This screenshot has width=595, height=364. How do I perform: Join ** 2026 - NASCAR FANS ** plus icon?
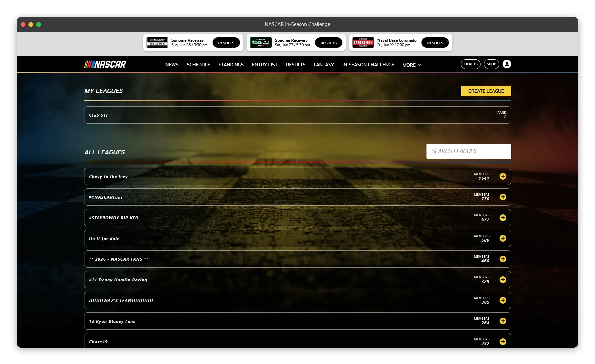(x=503, y=259)
